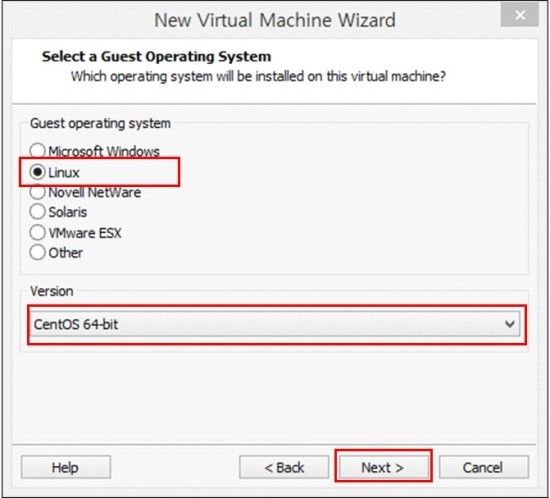Choose the Other operating system option

pyautogui.click(x=38, y=253)
